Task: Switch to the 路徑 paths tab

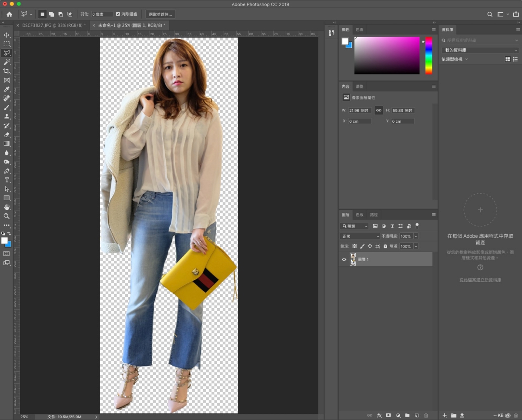Action: 374,215
